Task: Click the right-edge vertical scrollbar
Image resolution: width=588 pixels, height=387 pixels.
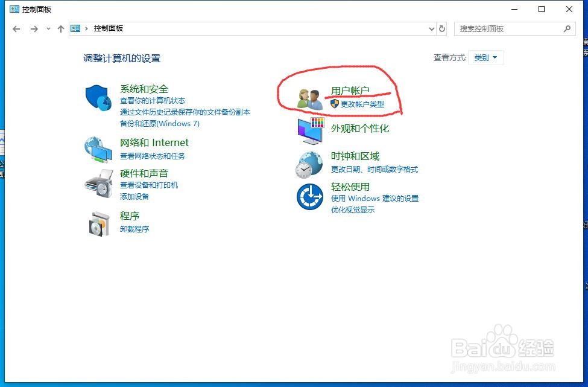Action: (584, 181)
